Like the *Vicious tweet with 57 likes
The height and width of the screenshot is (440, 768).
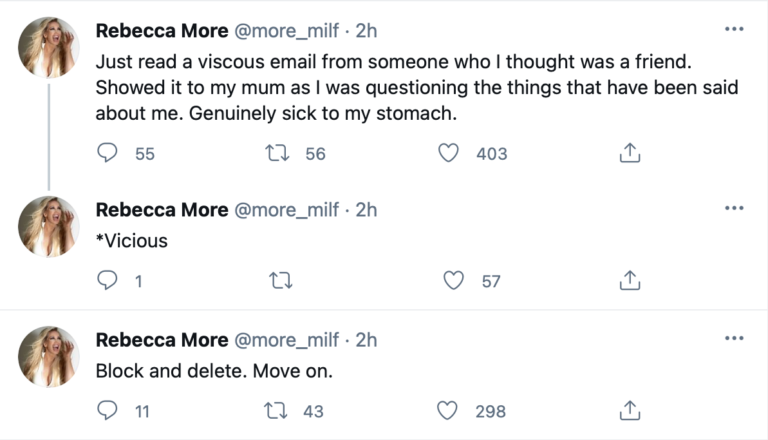click(454, 281)
